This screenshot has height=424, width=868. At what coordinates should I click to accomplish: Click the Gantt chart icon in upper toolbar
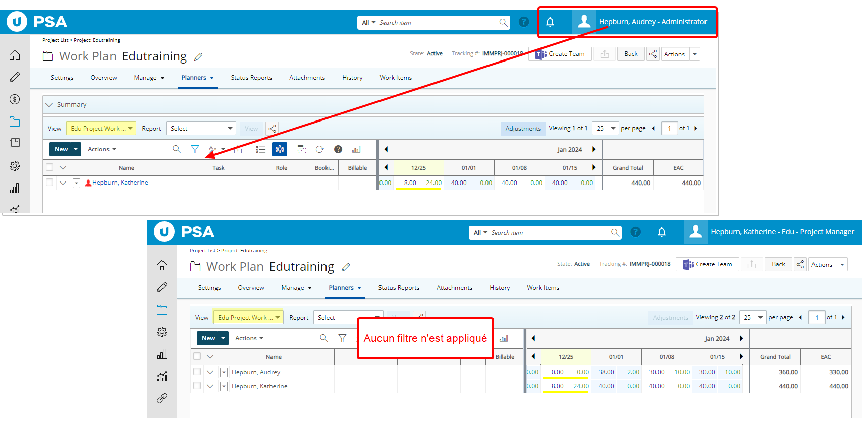[302, 149]
